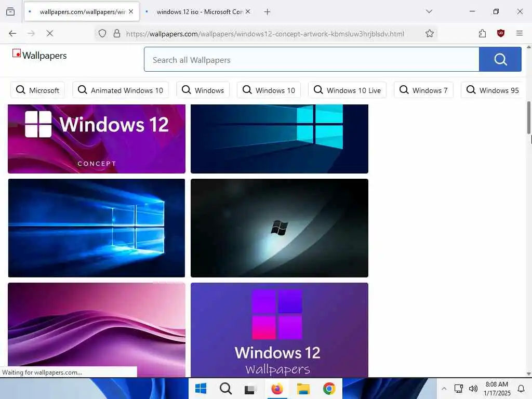Open the Windows 12 Wallpapers purple thumbnail

279,329
